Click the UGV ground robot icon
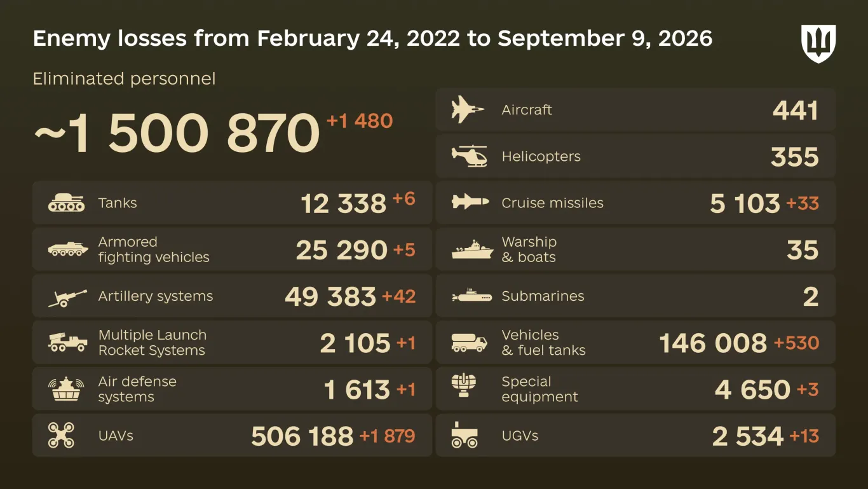The image size is (868, 489). (x=465, y=436)
